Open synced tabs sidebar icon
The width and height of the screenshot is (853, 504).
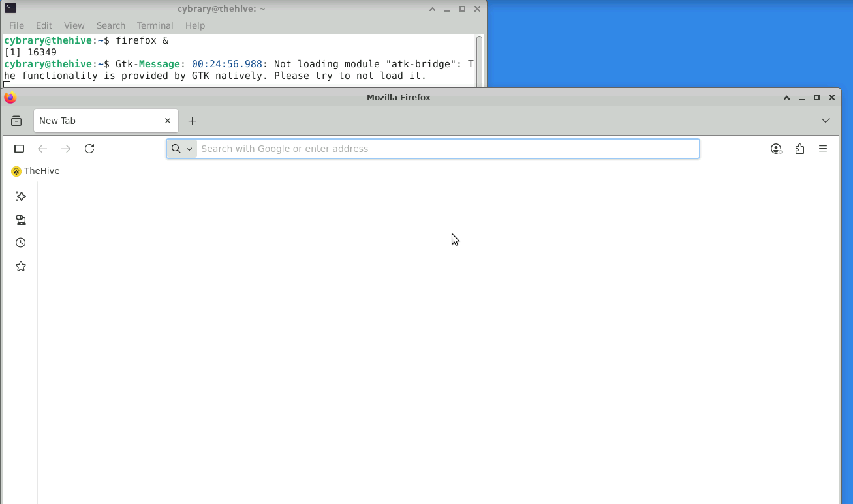tap(21, 220)
